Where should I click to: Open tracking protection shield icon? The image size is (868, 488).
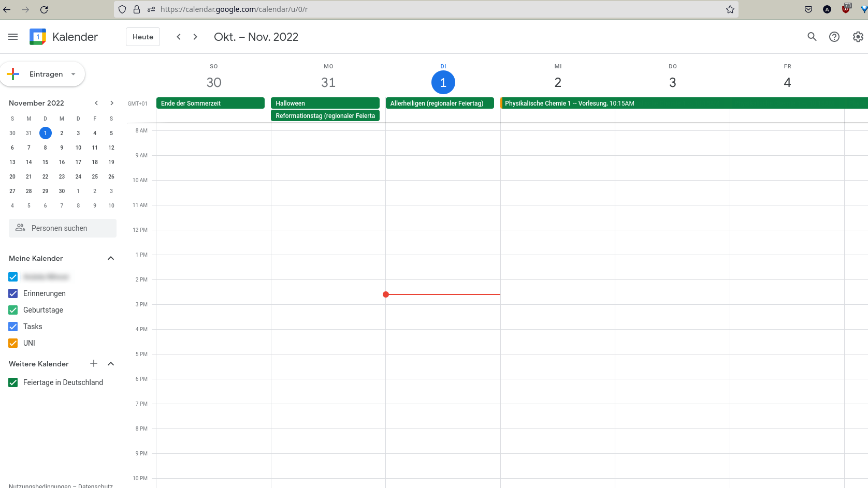[122, 9]
